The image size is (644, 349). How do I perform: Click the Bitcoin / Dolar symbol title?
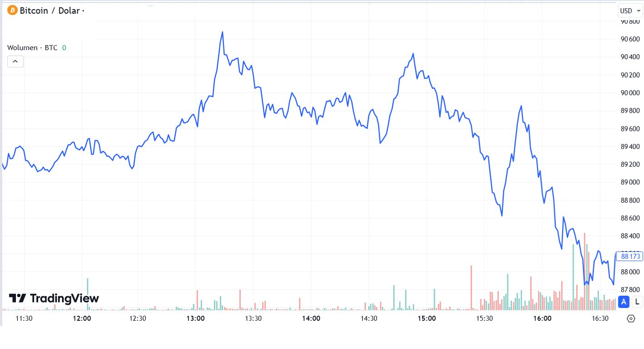(50, 10)
